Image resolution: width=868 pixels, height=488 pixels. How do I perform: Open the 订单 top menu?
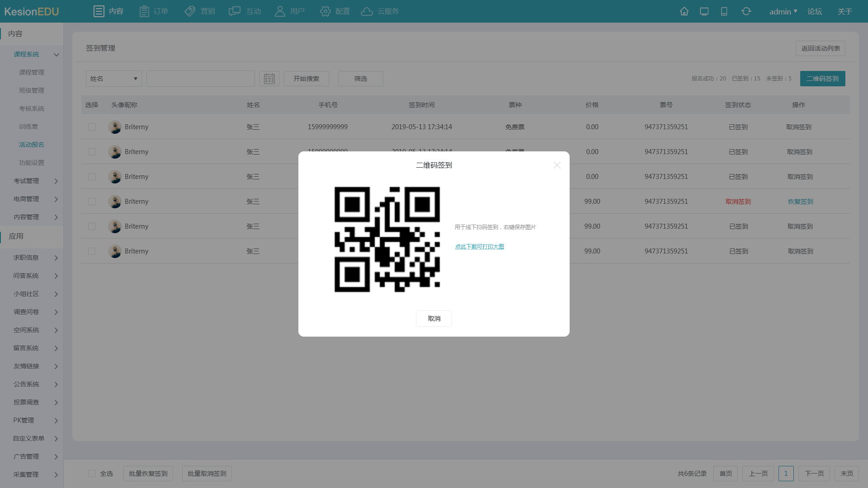(154, 11)
